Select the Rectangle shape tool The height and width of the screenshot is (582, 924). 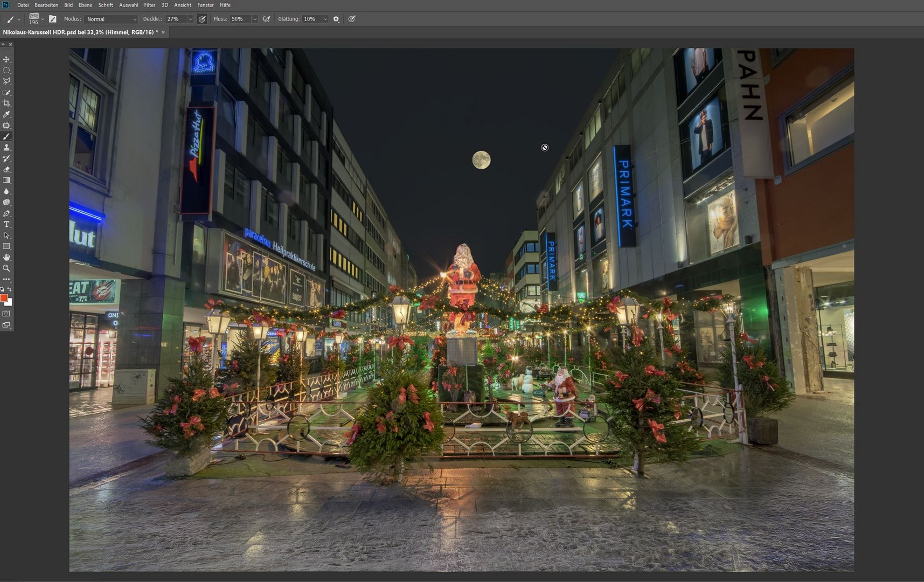coord(6,246)
